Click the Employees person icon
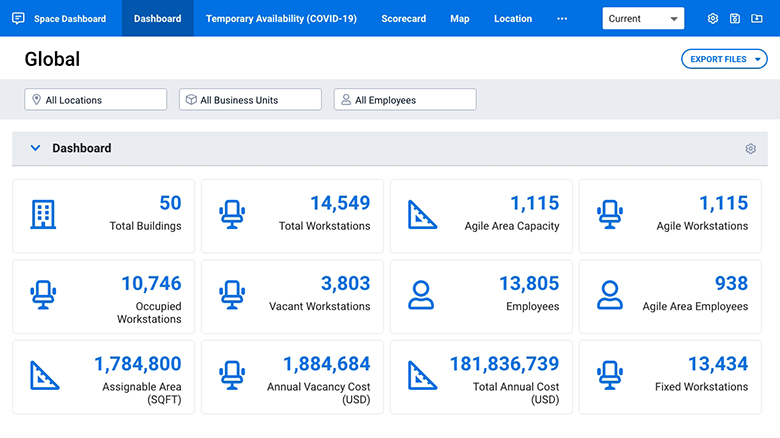The width and height of the screenshot is (780, 438). (x=422, y=295)
